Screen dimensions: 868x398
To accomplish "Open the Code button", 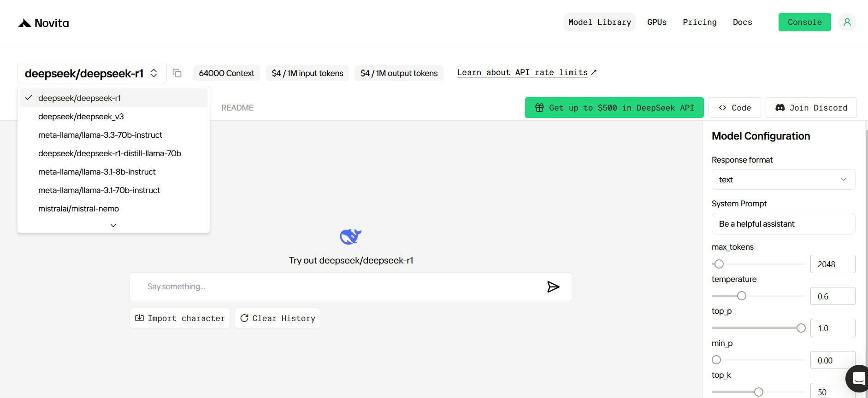I will 735,108.
